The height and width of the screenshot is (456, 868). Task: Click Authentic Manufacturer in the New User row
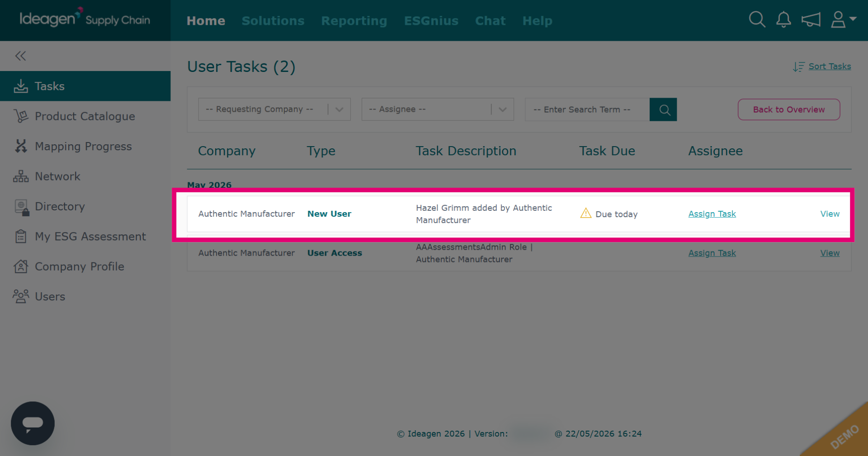click(246, 214)
